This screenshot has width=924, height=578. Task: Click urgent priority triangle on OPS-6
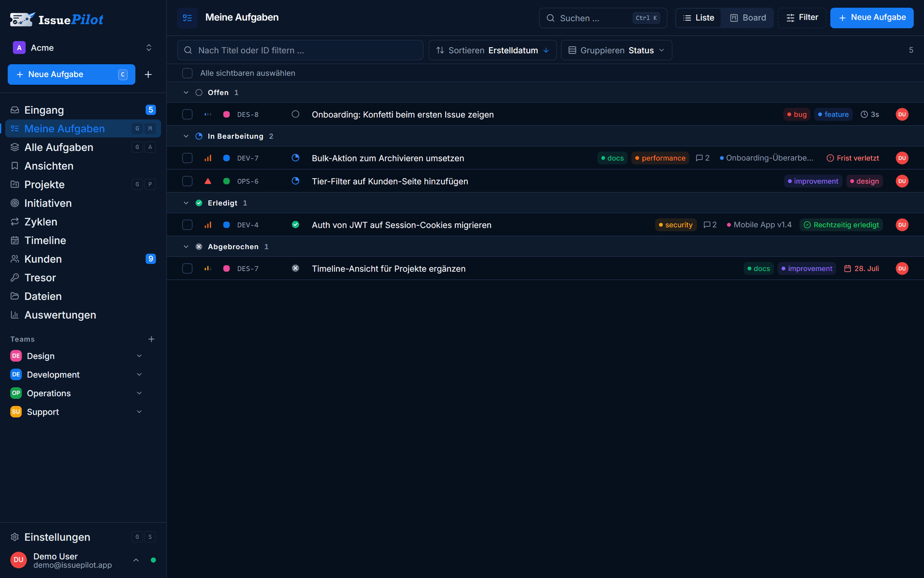(x=208, y=181)
